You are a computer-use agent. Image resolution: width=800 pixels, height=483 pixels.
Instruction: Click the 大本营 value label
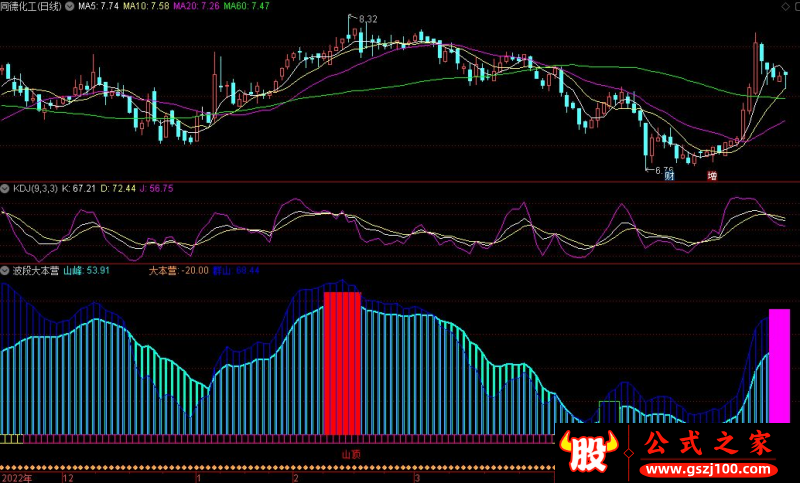(179, 271)
